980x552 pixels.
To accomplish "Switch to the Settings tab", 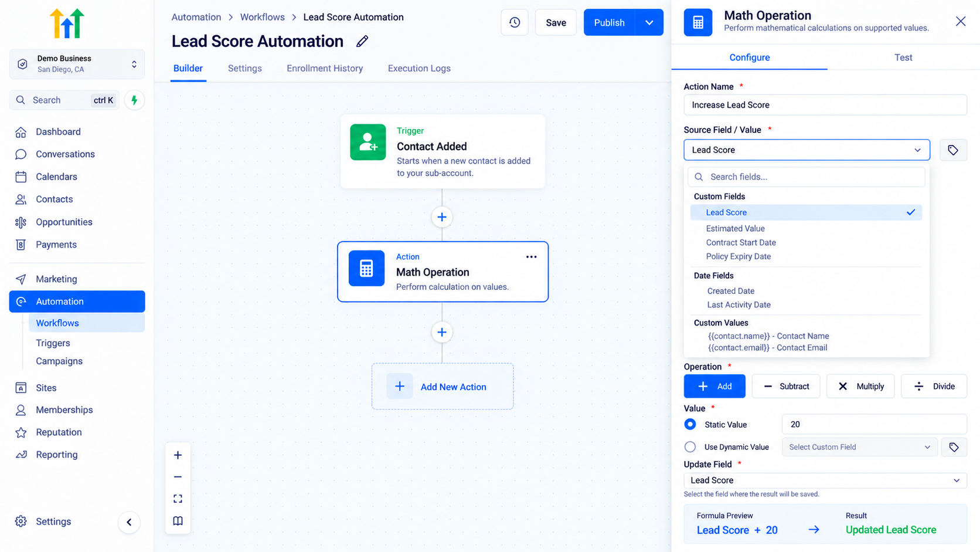I will coord(245,69).
